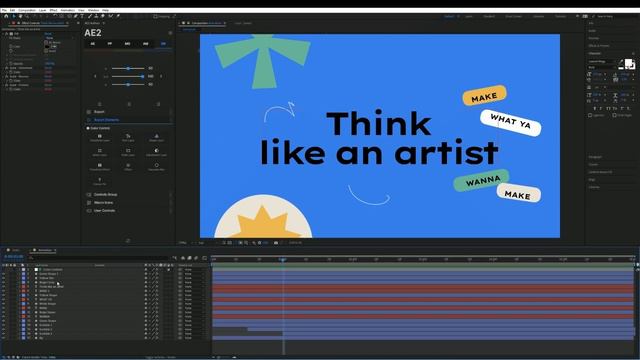Click the snapshot camera icon below viewer
The image size is (640, 360).
(276, 242)
